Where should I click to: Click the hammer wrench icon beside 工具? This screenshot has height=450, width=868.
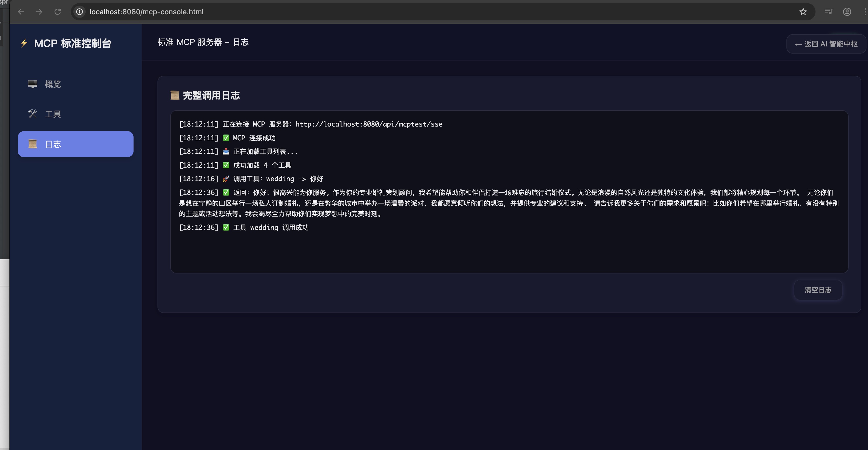click(33, 114)
